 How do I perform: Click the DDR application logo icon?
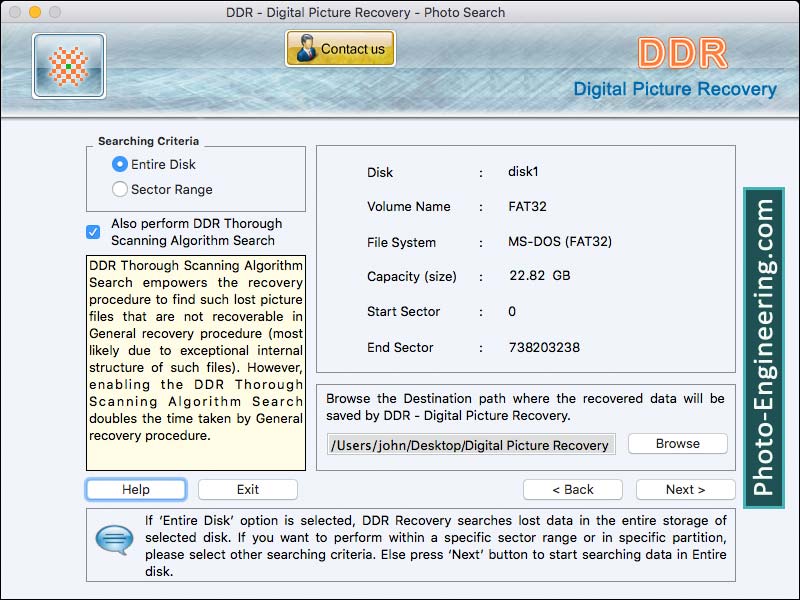coord(69,65)
